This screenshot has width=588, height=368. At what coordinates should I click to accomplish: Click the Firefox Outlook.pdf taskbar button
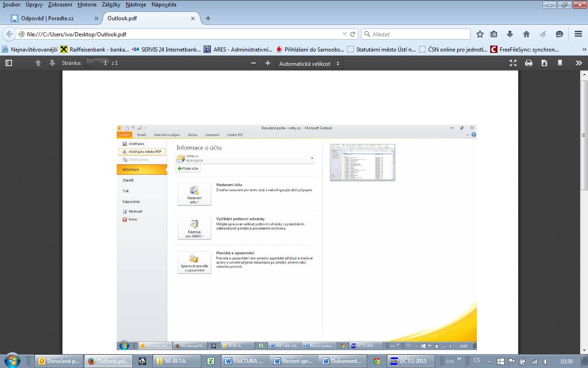(x=109, y=361)
